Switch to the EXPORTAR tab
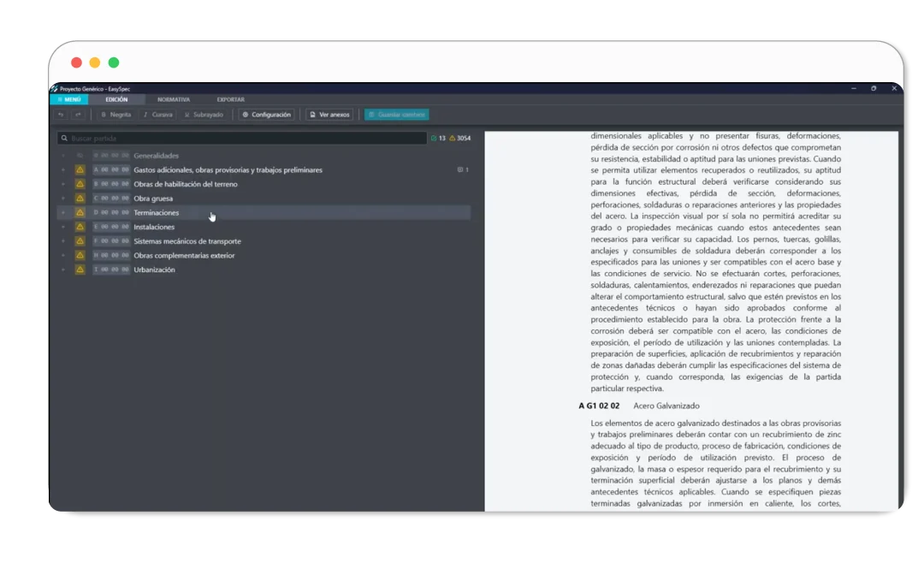924x569 pixels. (230, 99)
